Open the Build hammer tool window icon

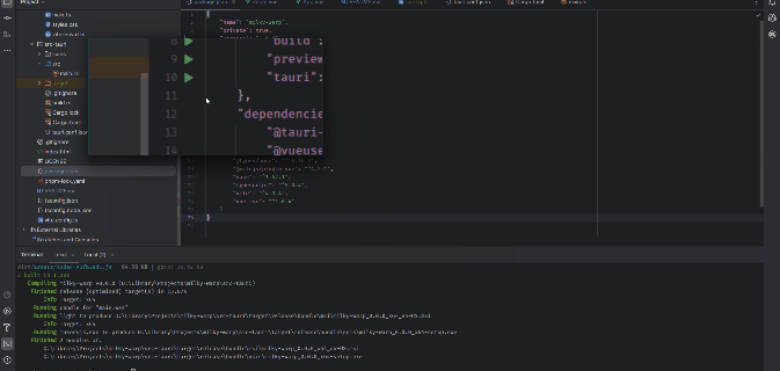(7, 327)
